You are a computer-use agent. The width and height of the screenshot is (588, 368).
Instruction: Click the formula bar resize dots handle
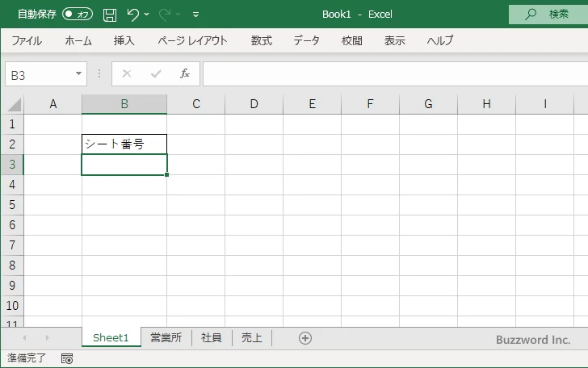(99, 73)
